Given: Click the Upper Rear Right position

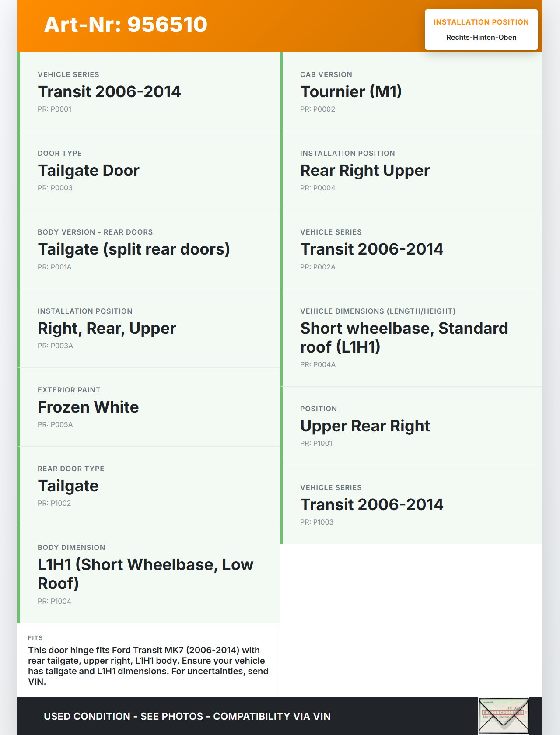Looking at the screenshot, I should point(364,426).
